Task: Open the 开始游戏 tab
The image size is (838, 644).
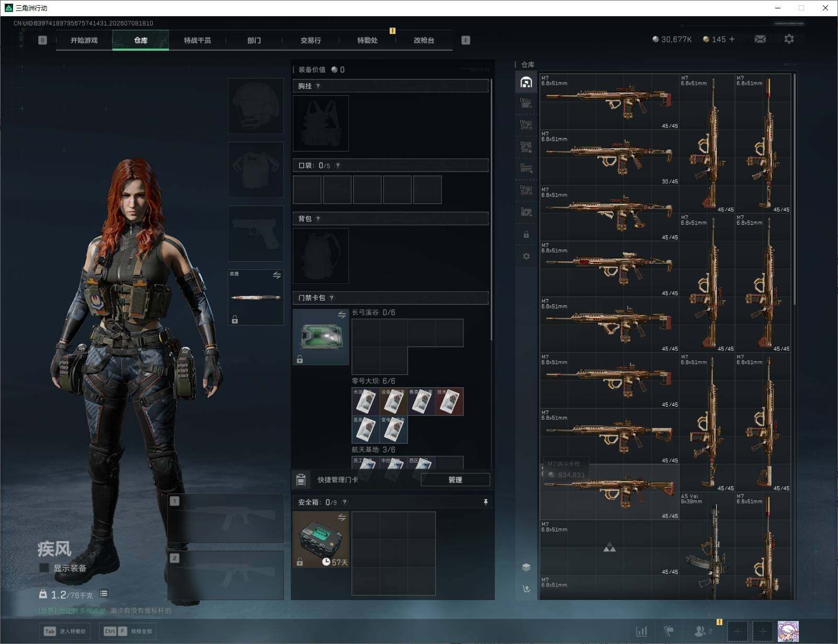Action: click(84, 40)
